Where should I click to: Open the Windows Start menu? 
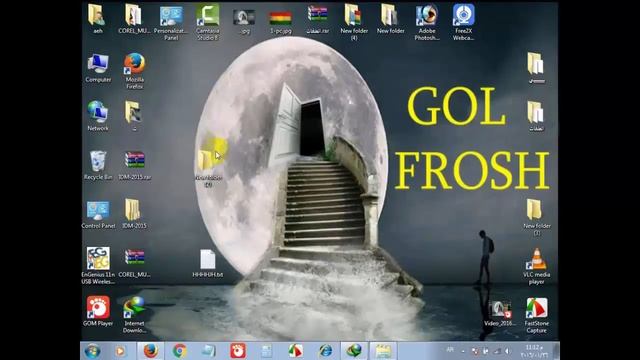click(92, 351)
